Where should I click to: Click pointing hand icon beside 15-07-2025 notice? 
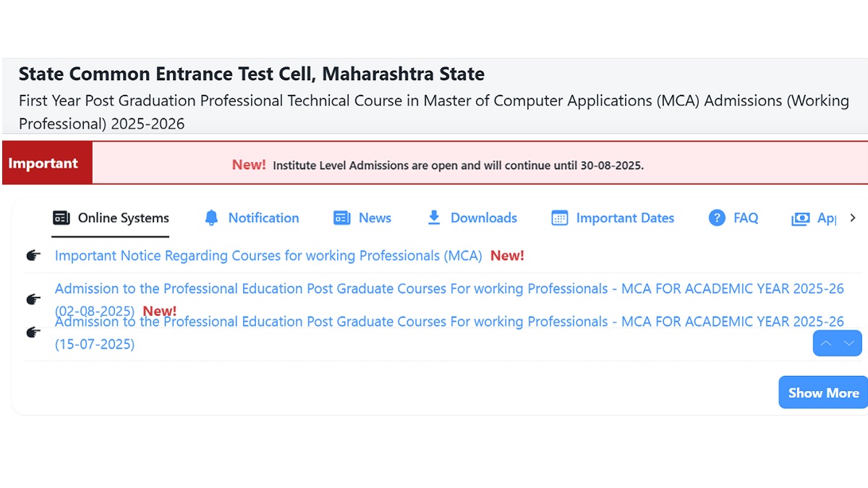click(x=33, y=333)
